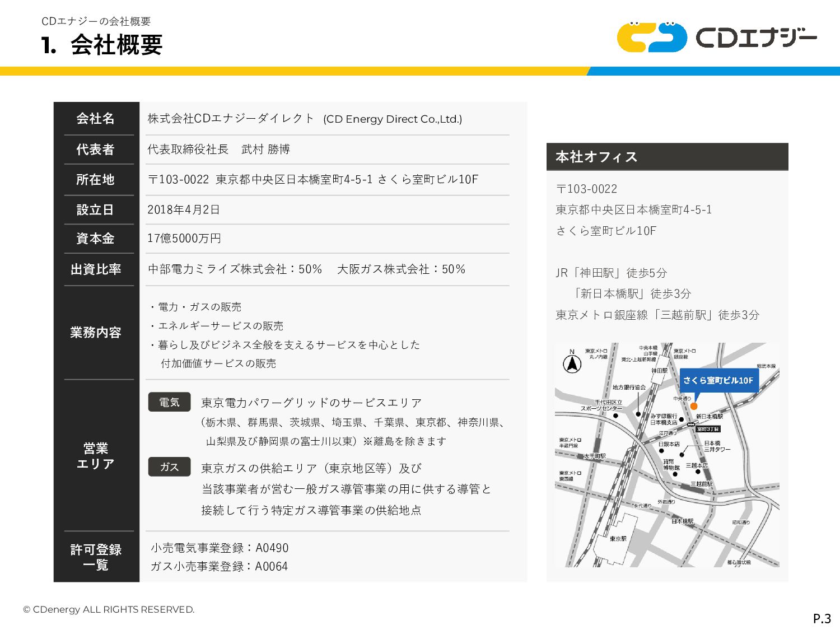Click the 付加価値サービスの販売 line
840x630 pixels.
point(218,363)
